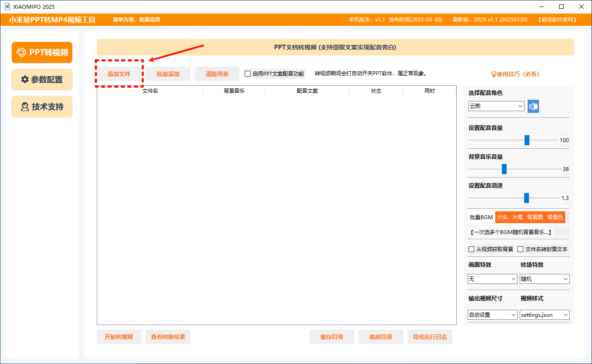Screen dimensions: 592x364
Task: Preview voice with the speaker icon
Action: coord(533,106)
